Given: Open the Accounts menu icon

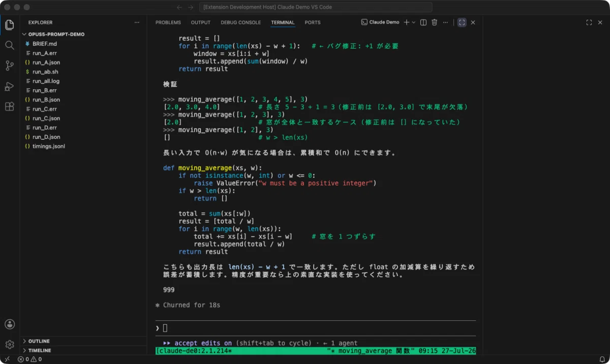Looking at the screenshot, I should pyautogui.click(x=10, y=324).
